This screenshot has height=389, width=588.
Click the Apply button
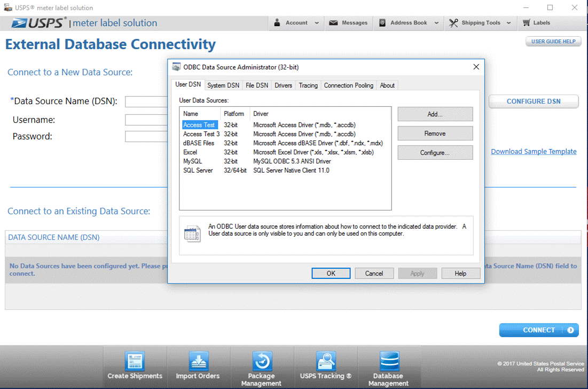(418, 274)
